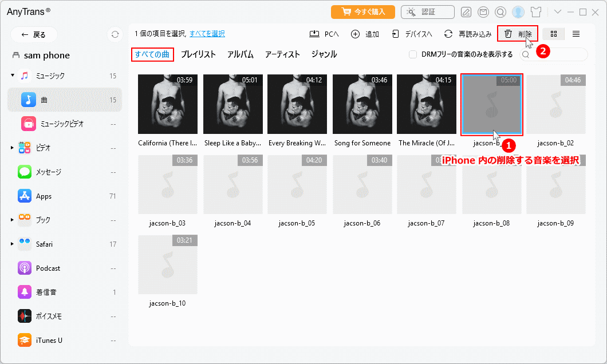Open the メッセージ icon
Screen dimensions: 607x364
point(25,172)
